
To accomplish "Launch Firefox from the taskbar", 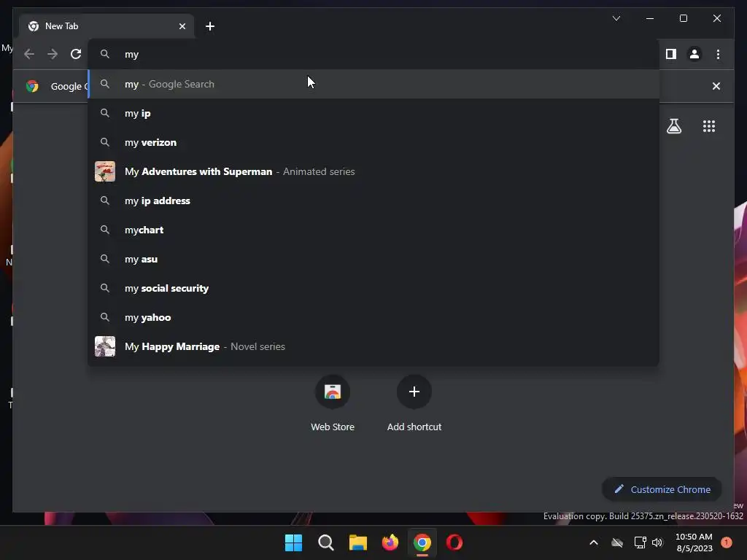I will [x=390, y=542].
